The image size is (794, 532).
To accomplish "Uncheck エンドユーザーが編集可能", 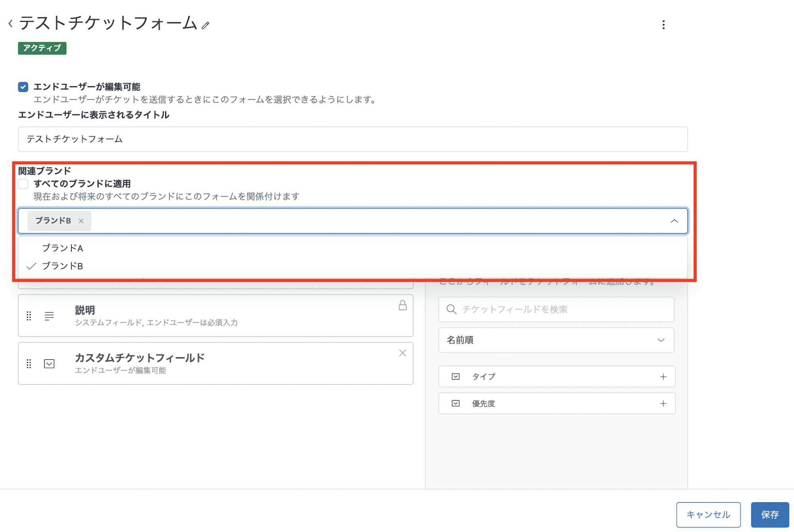I will [23, 87].
